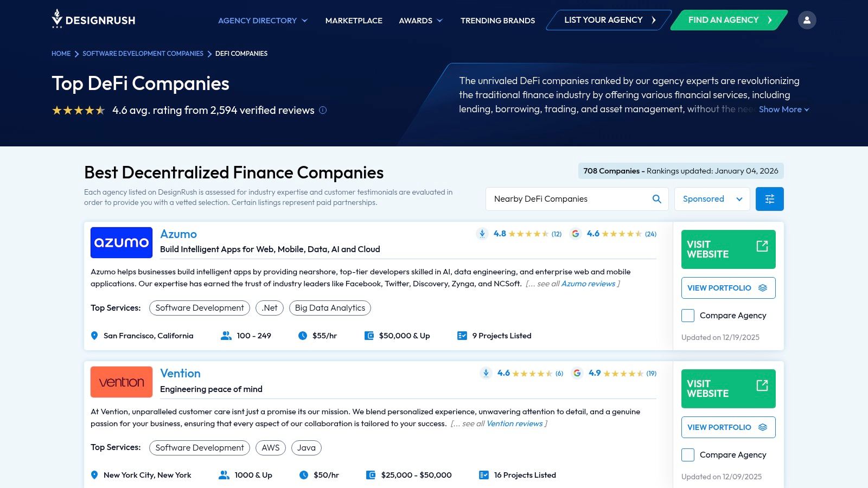Screen dimensions: 868x488
Task: Expand the Awards menu
Action: 420,21
